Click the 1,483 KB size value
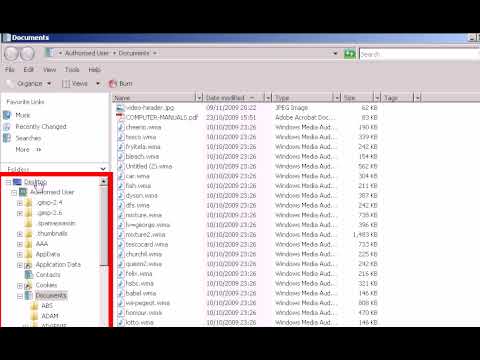This screenshot has height=360, width=480. pos(365,235)
